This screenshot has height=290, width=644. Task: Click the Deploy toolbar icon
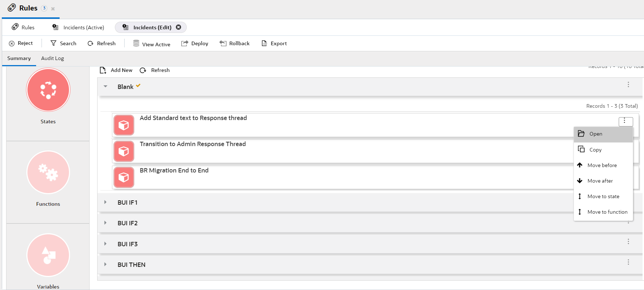pos(185,43)
